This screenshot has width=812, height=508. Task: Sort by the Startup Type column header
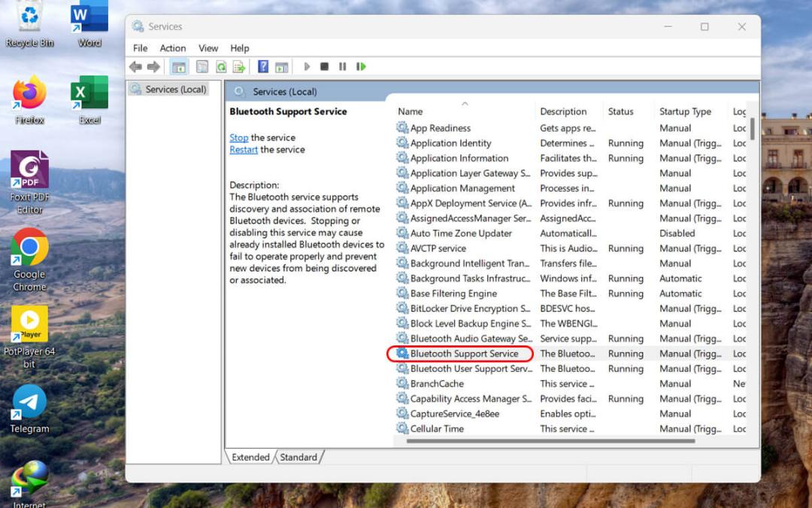[x=685, y=111]
